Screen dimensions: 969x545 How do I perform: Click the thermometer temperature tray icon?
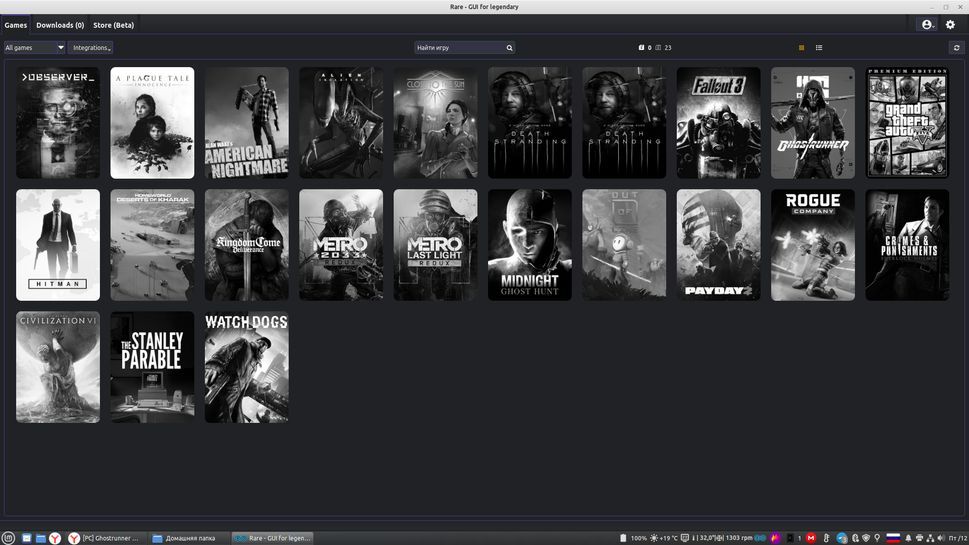[826, 538]
